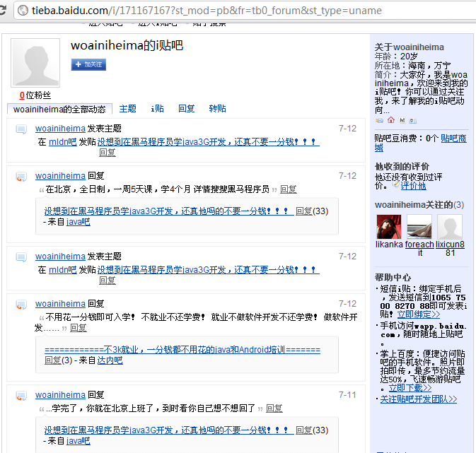476x453 pixels.
Task: Click the address bar URL field
Action: [x=245, y=11]
